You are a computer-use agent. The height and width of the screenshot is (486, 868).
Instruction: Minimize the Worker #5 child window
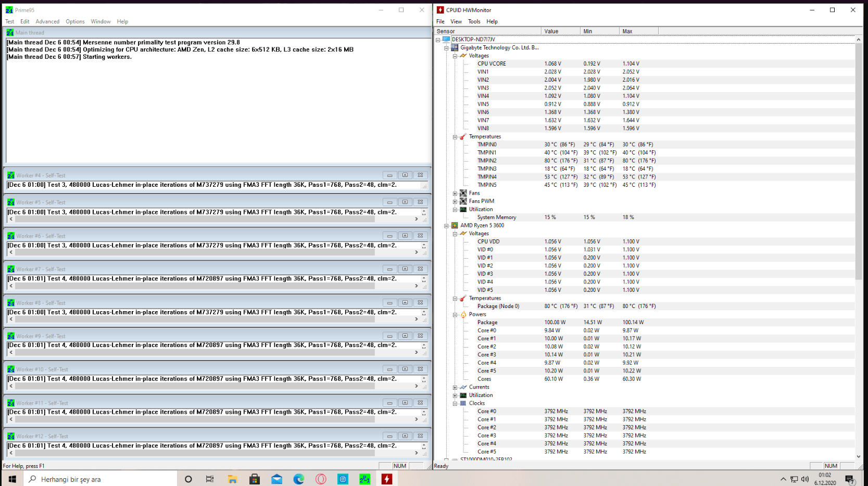click(389, 202)
